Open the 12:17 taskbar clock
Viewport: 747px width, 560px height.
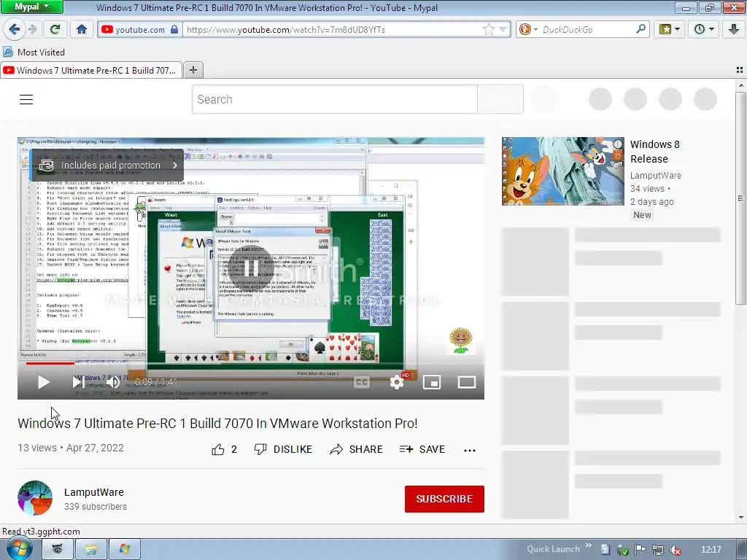point(711,550)
